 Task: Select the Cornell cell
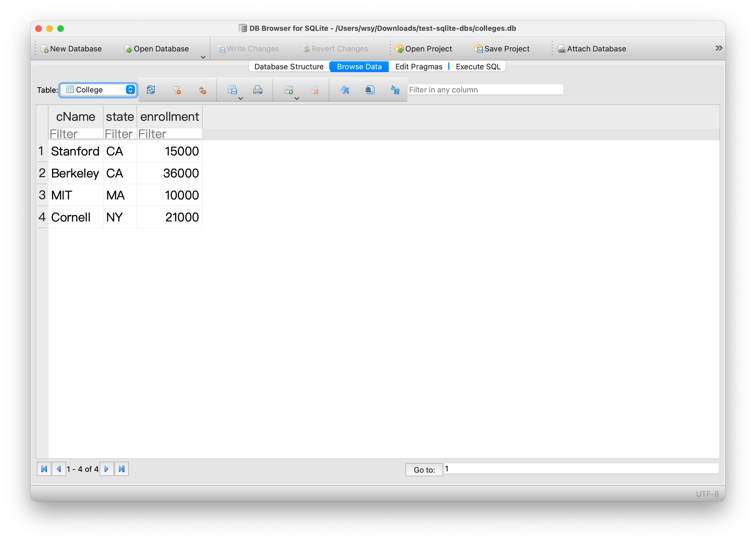pos(76,217)
